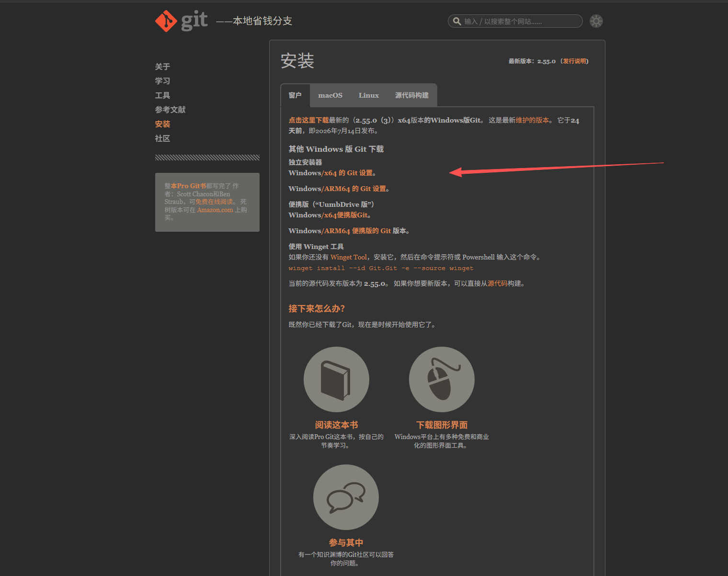Switch to the macOS tab
The height and width of the screenshot is (576, 728).
(330, 95)
